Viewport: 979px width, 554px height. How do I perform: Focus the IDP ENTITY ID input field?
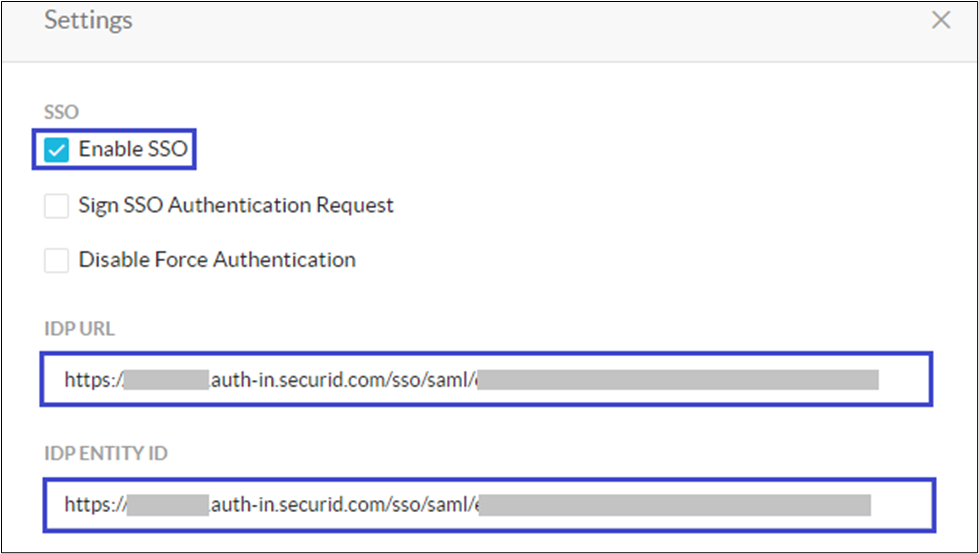pyautogui.click(x=486, y=505)
